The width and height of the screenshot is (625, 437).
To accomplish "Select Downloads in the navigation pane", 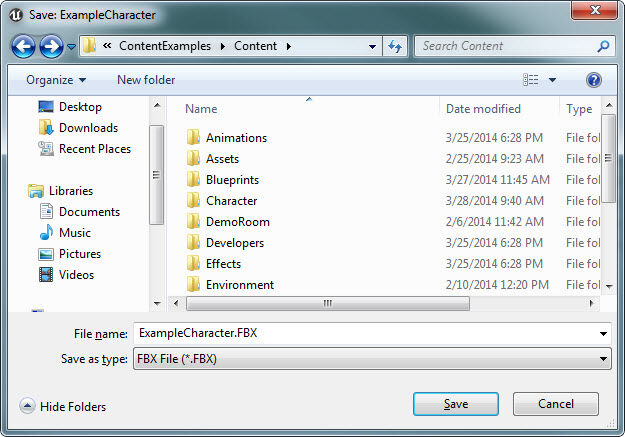I will [x=88, y=128].
